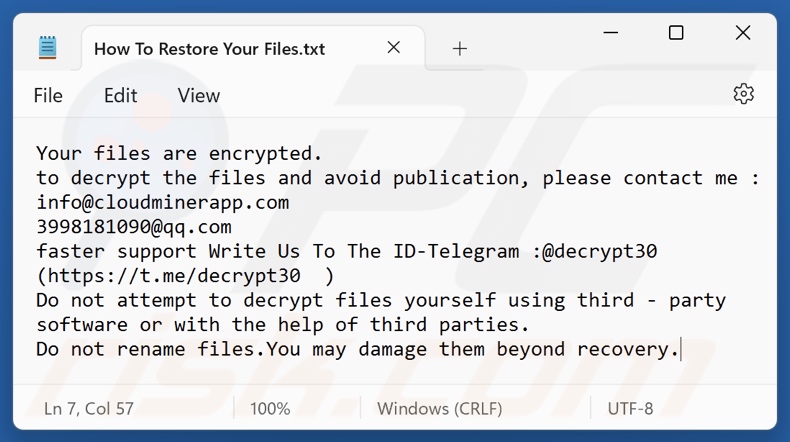Open the Edit menu
Image resolution: width=790 pixels, height=442 pixels.
[x=120, y=95]
